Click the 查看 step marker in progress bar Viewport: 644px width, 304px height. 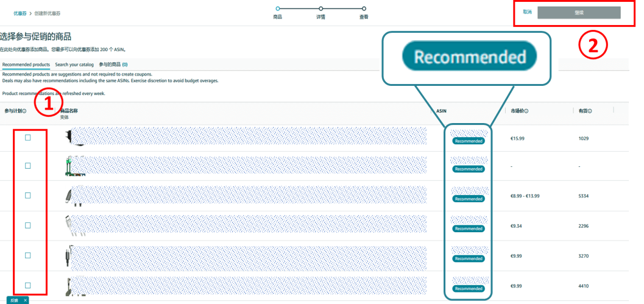click(x=364, y=9)
